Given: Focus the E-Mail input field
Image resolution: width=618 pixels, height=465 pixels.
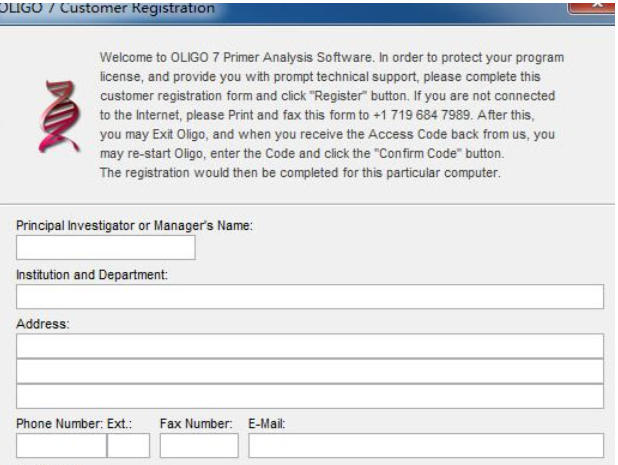Looking at the screenshot, I should click(x=426, y=445).
